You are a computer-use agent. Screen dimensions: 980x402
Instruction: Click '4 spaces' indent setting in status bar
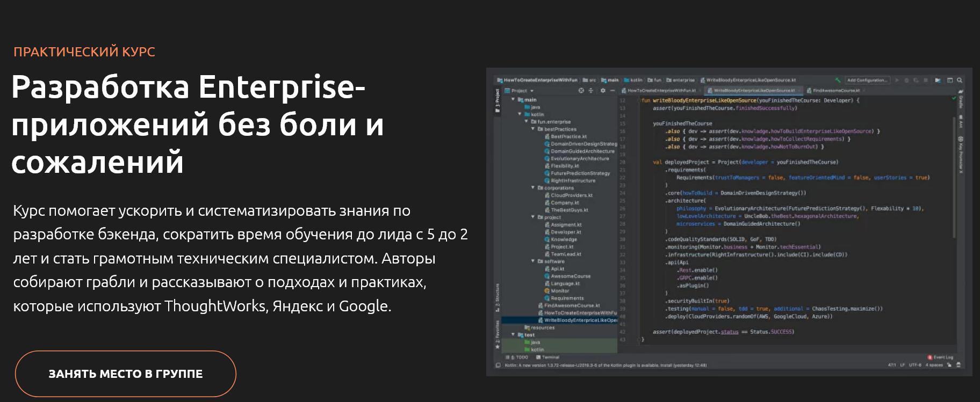tap(934, 365)
